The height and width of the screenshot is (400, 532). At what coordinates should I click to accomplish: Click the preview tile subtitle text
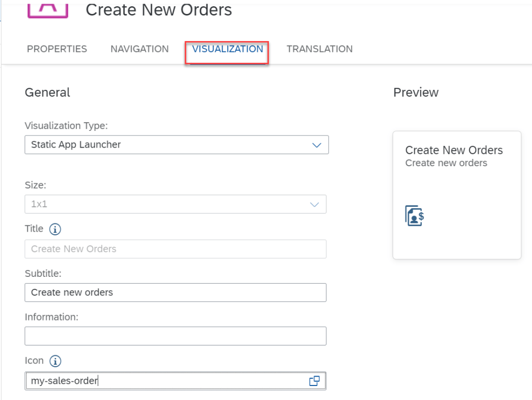point(446,163)
